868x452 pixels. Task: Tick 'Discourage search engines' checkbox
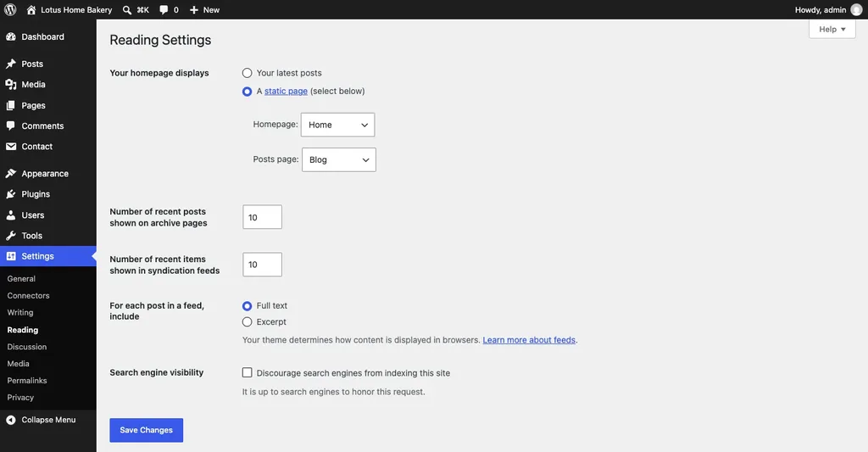[x=247, y=373]
